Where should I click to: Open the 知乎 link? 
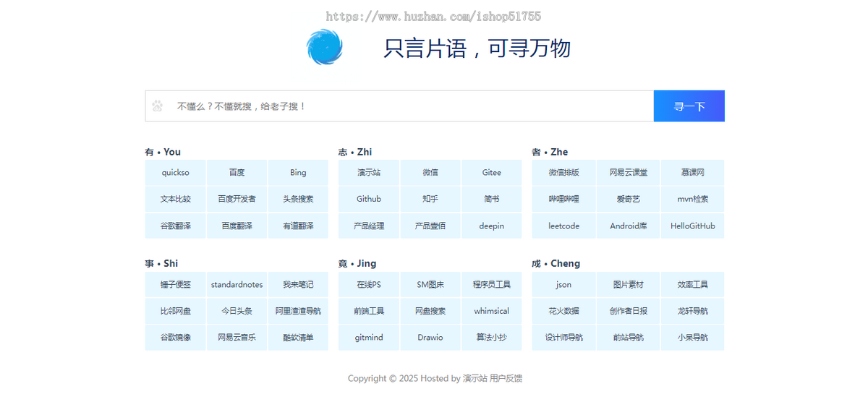430,199
